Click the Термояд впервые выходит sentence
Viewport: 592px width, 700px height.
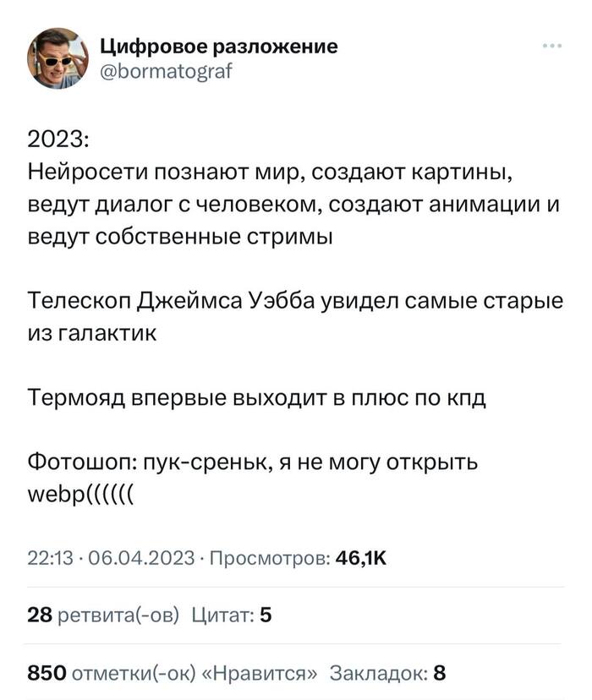click(x=257, y=397)
